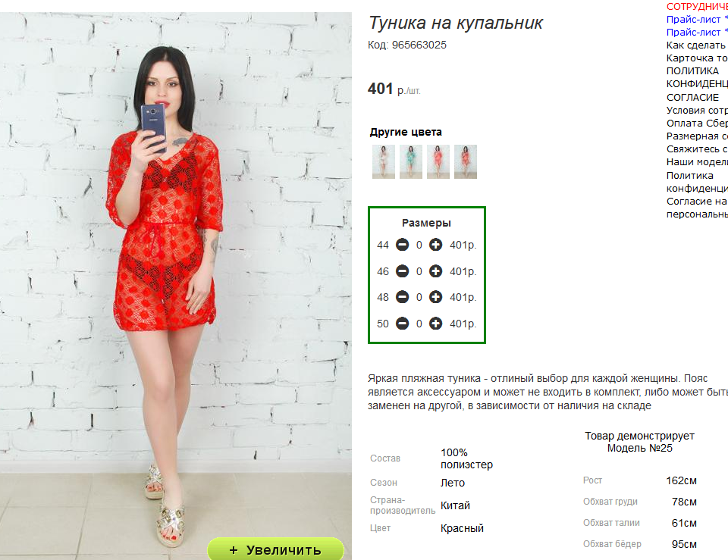Click the minus icon for size 48
Viewport: 728px width, 560px height.
coord(402,297)
